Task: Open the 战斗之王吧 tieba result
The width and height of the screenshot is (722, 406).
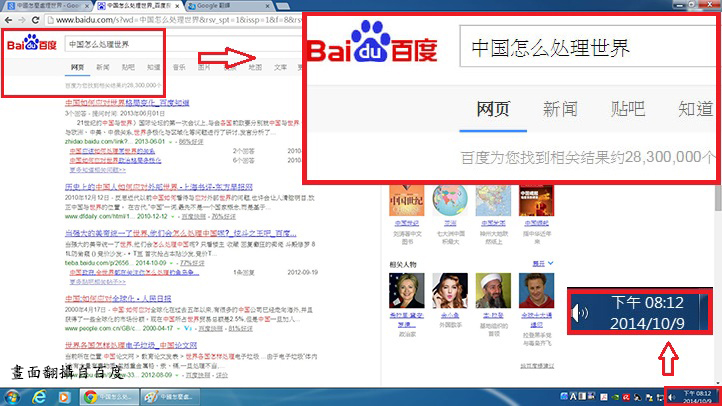Action: (180, 233)
